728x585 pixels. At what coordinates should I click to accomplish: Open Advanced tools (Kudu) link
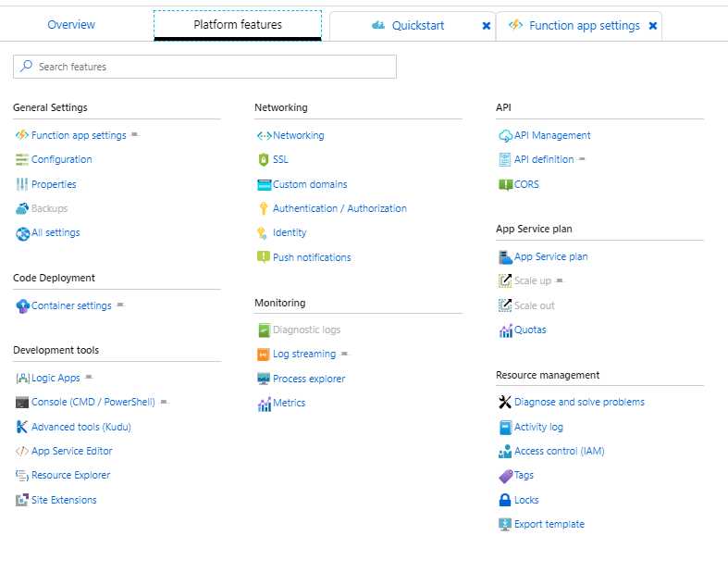coord(81,427)
